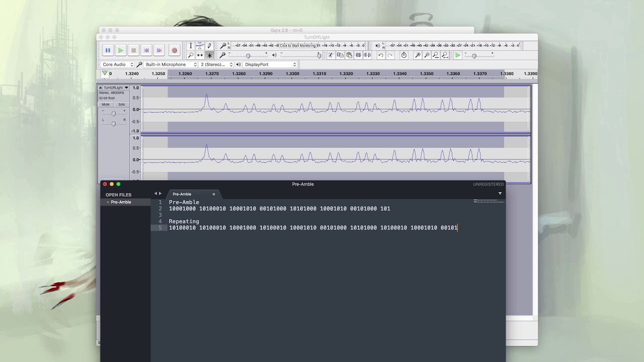Click Fit Project zoom icon
The width and height of the screenshot is (644, 362).
(445, 55)
